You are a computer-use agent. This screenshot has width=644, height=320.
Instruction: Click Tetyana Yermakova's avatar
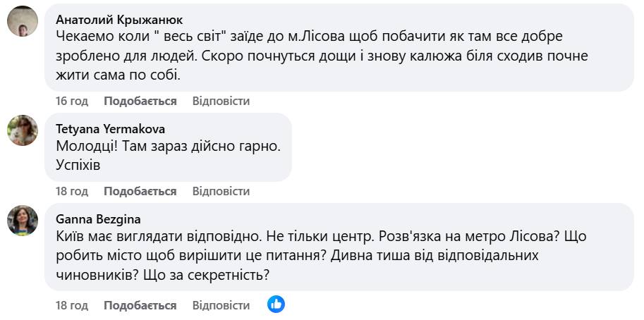coord(22,130)
